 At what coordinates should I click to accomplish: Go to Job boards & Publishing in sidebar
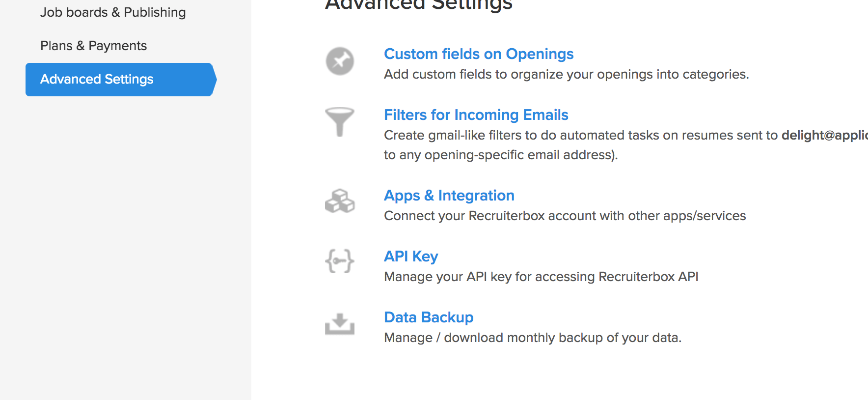113,12
